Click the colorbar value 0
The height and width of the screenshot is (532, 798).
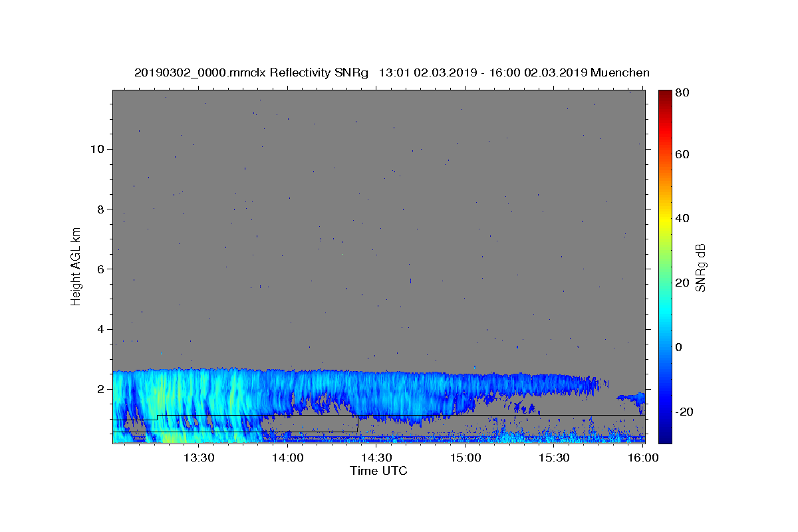pyautogui.click(x=680, y=347)
